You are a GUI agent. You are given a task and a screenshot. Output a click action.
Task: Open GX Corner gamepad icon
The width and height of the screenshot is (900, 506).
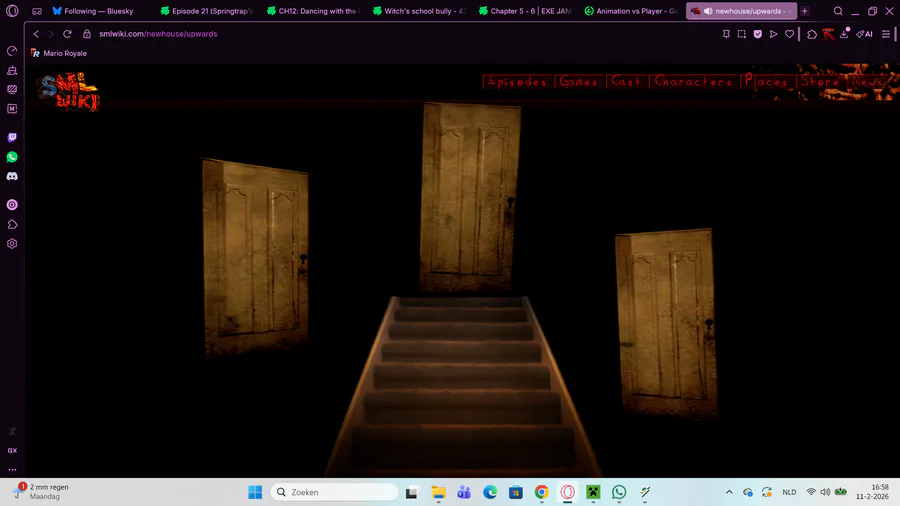click(37, 11)
